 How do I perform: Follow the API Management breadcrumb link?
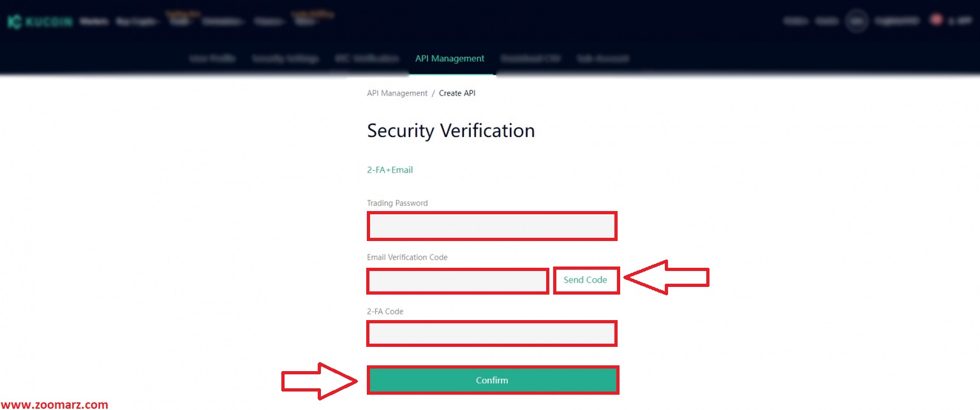tap(397, 93)
